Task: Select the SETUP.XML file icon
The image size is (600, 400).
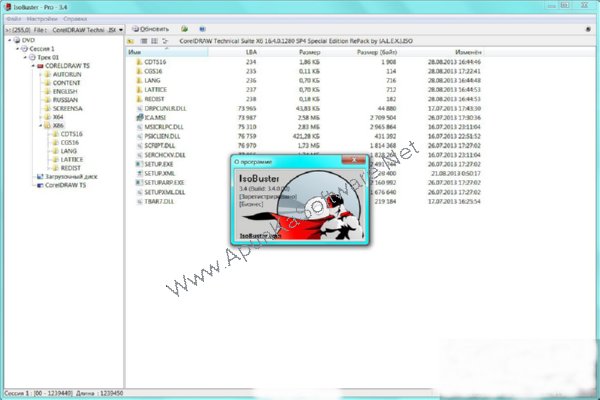Action: coord(140,173)
